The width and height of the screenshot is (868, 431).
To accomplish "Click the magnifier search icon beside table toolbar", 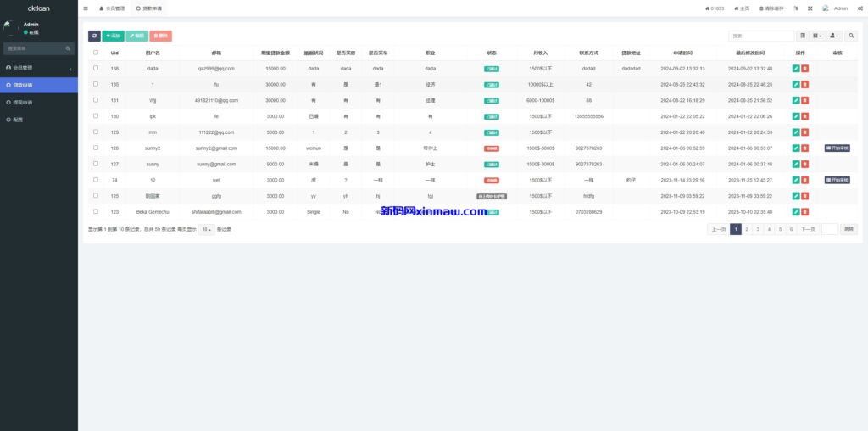I will click(x=851, y=36).
